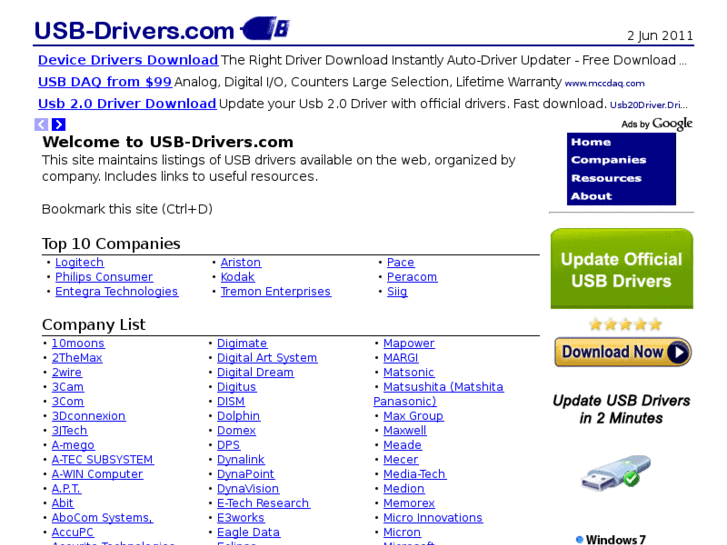
Task: Open the Digimate company link
Action: click(242, 343)
